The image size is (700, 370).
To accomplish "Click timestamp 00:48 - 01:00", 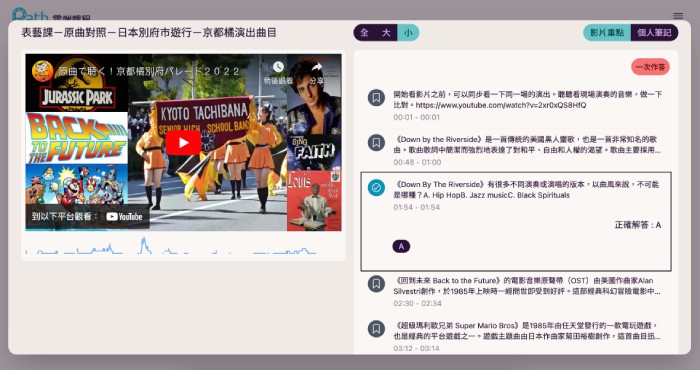I will tap(417, 162).
